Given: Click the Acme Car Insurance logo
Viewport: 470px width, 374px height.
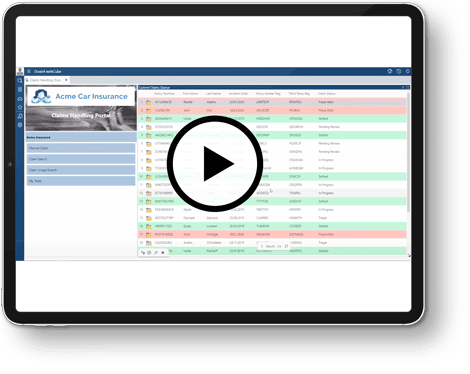Looking at the screenshot, I should click(x=81, y=96).
